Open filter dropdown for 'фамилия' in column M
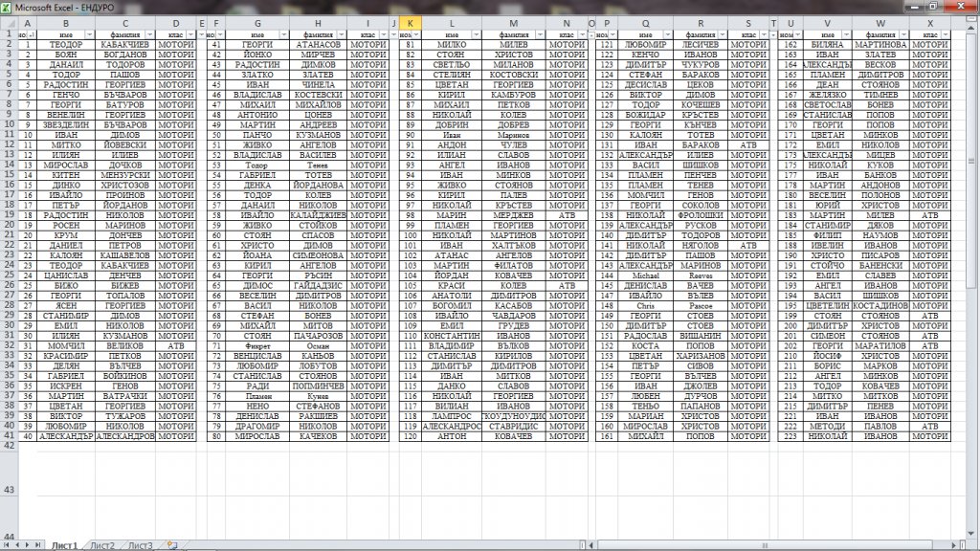This screenshot has height=551, width=980. (540, 34)
